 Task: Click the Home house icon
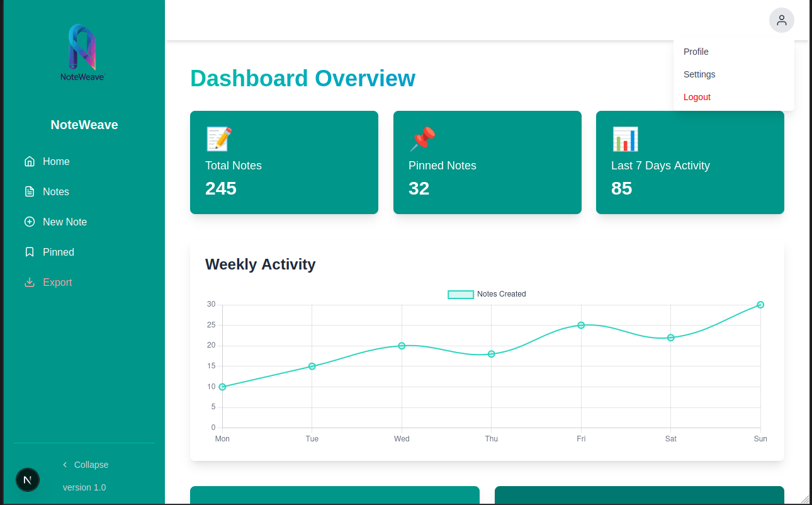[x=30, y=161]
